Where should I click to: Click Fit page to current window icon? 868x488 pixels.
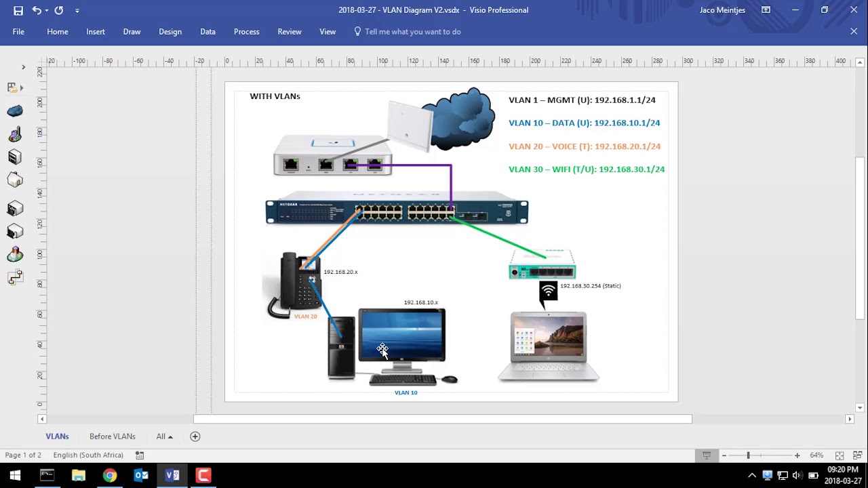coord(840,455)
